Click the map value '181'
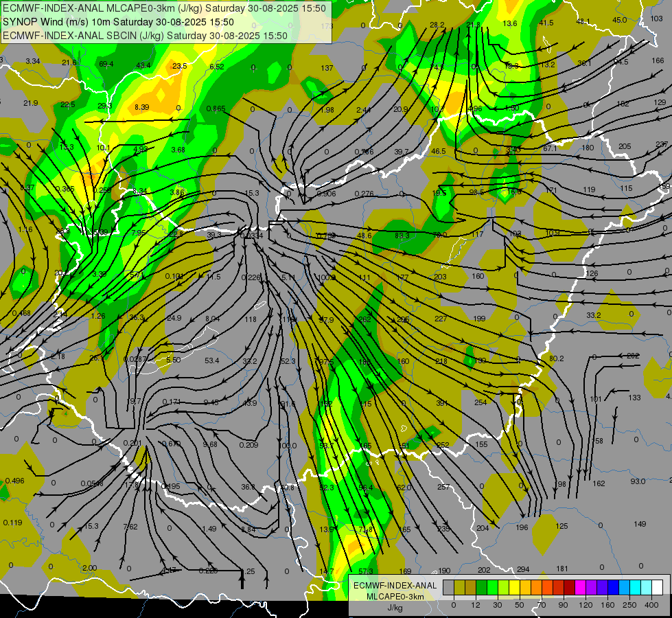Image resolution: width=672 pixels, height=618 pixels. click(562, 569)
